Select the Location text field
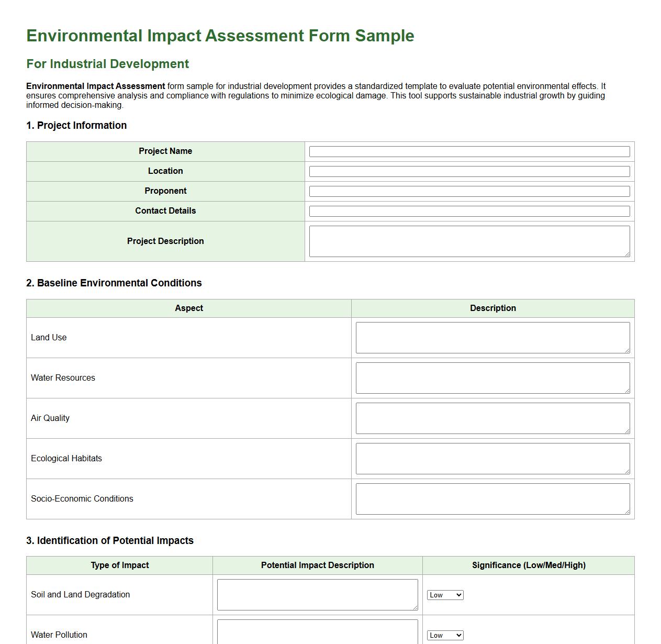Viewport: 661px width, 644px height. coord(469,171)
